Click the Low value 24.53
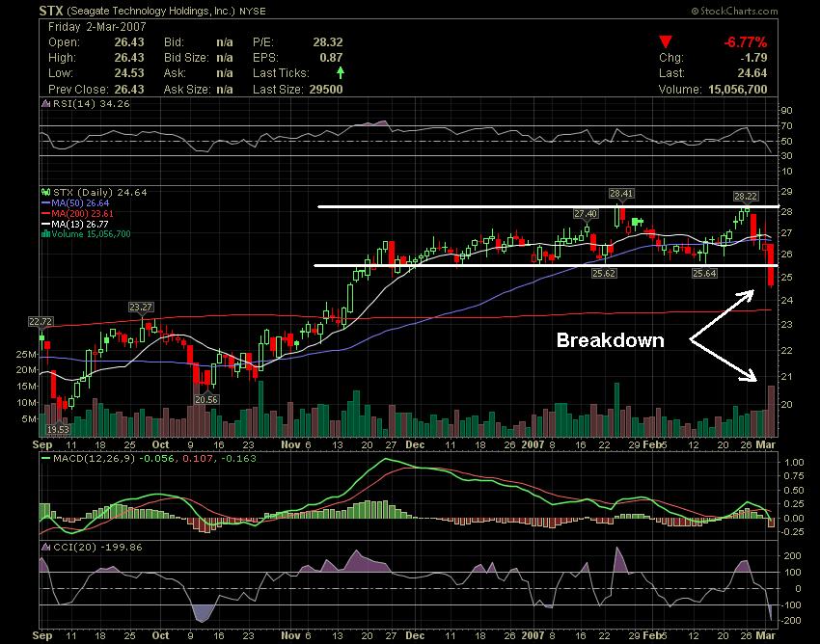This screenshot has height=644, width=820. tap(129, 73)
